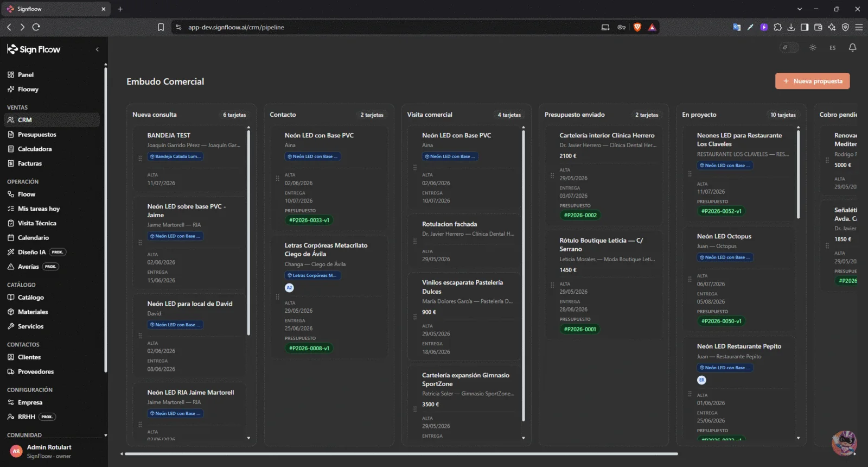Click the Nueva propuesta button

coord(813,81)
